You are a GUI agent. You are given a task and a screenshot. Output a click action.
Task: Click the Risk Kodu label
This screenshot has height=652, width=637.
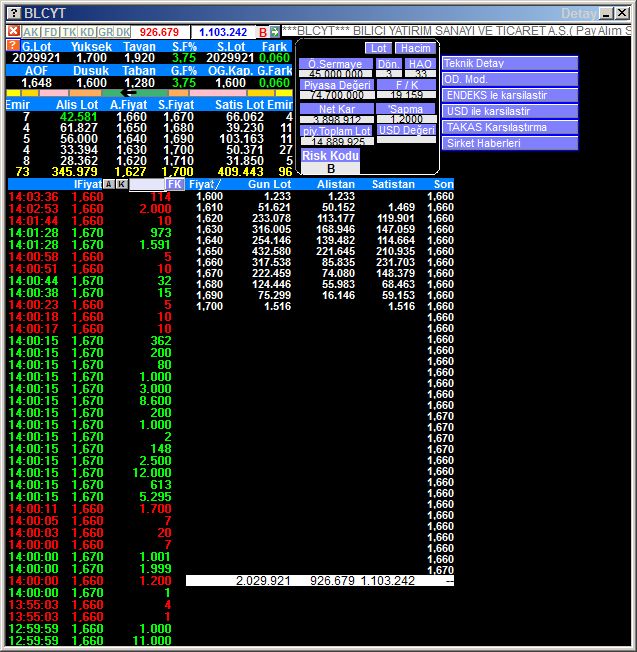point(330,156)
